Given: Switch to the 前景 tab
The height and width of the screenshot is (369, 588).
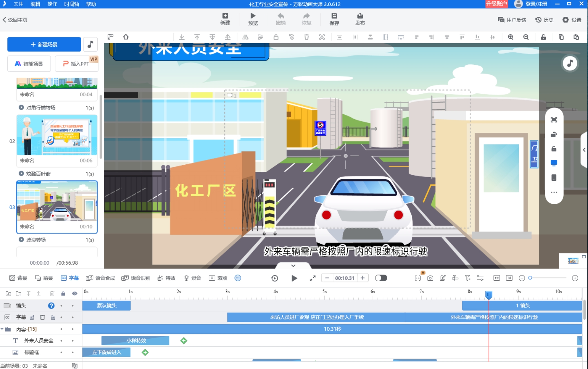Looking at the screenshot, I should click(x=44, y=278).
